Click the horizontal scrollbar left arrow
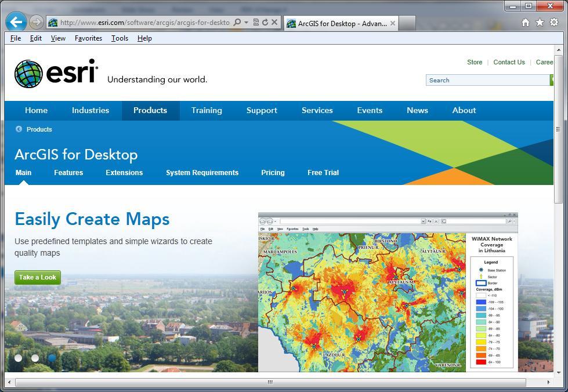 point(9,382)
